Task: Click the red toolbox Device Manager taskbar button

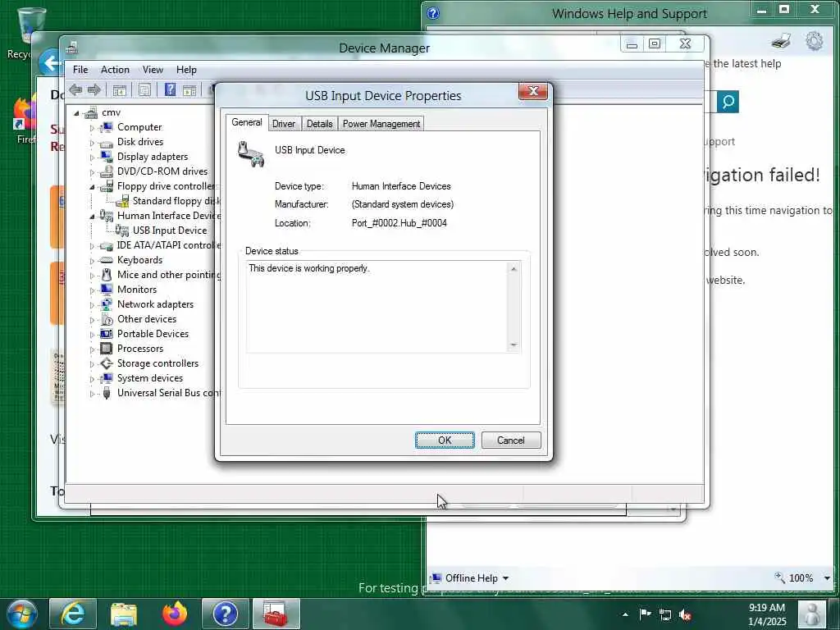Action: point(276,614)
